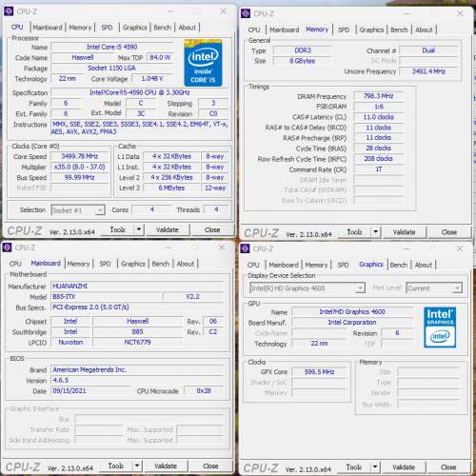Click the Tools button in the CPU window
The height and width of the screenshot is (476, 476).
pos(117,229)
